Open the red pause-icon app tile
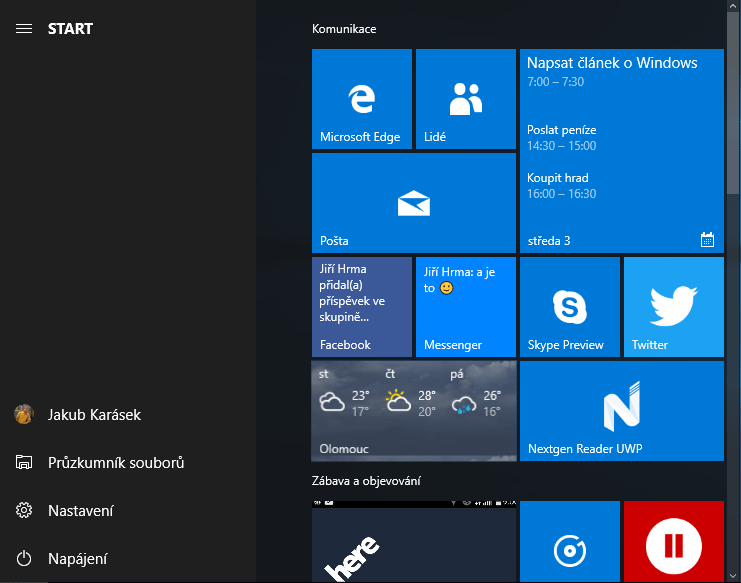 pos(673,541)
